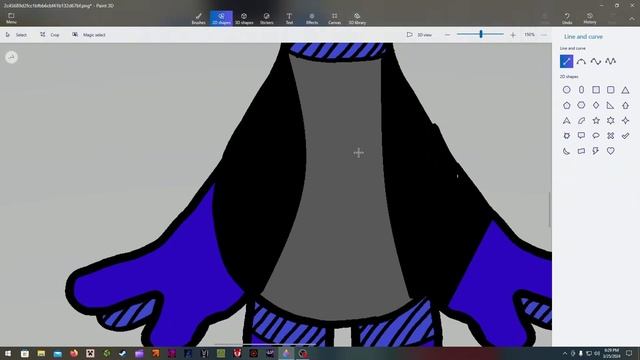Click the round badge in canvas corner

[11, 57]
